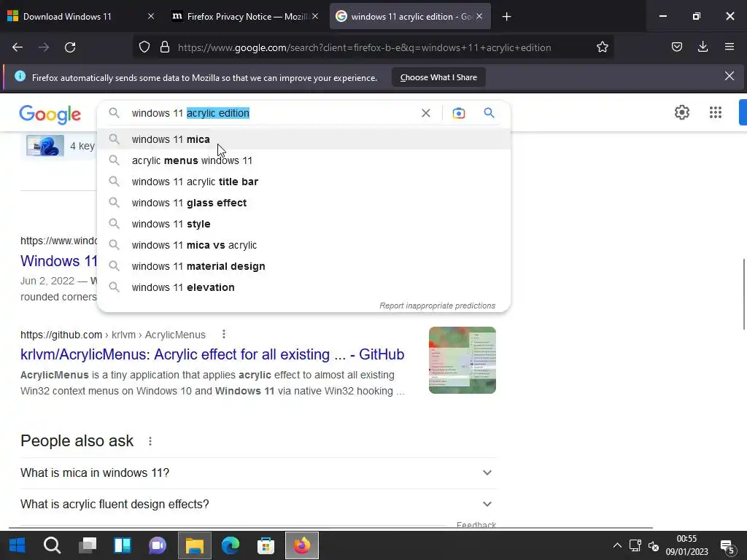
Task: Click the page vertical scrollbar thumb
Action: tap(743, 294)
